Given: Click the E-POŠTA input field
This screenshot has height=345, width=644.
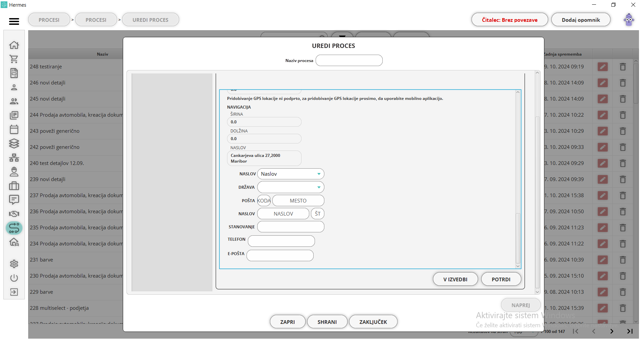Looking at the screenshot, I should click(x=280, y=255).
